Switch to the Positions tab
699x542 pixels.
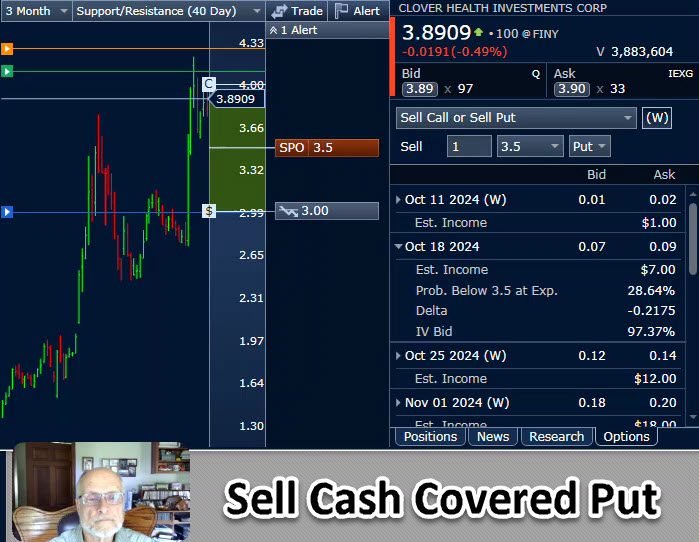pos(430,437)
